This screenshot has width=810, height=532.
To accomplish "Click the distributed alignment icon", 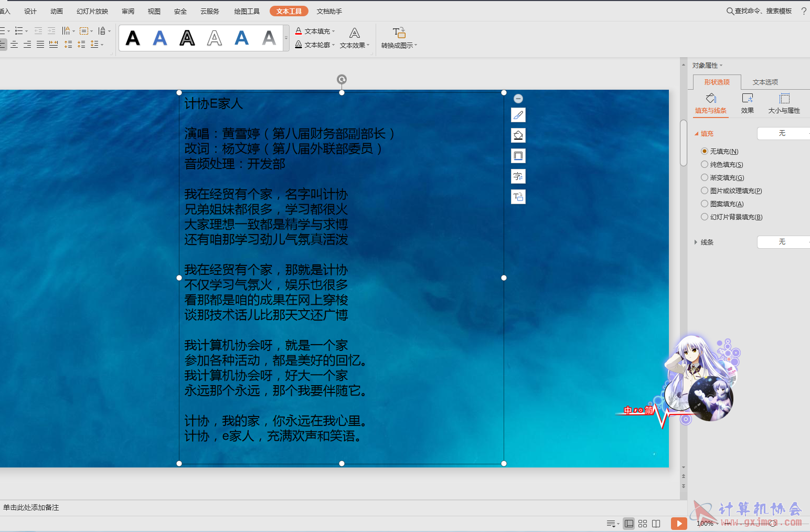I will pyautogui.click(x=54, y=45).
